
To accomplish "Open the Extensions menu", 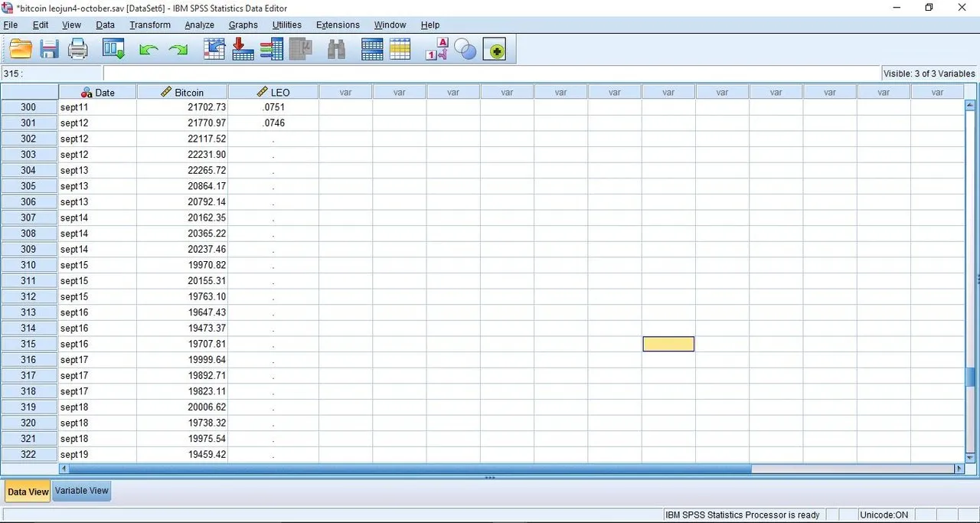I will (338, 25).
